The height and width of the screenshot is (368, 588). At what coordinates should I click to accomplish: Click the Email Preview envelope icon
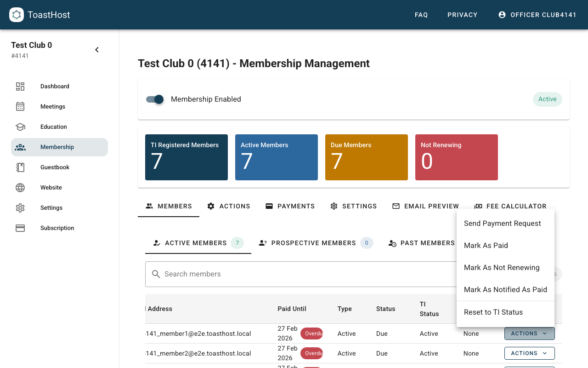(396, 206)
